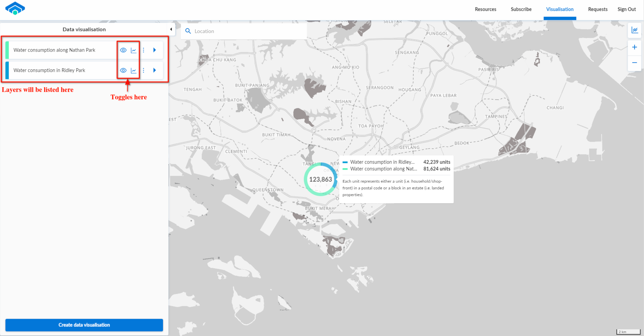This screenshot has height=336, width=644.
Task: Open the Resources menu
Action: tap(485, 9)
